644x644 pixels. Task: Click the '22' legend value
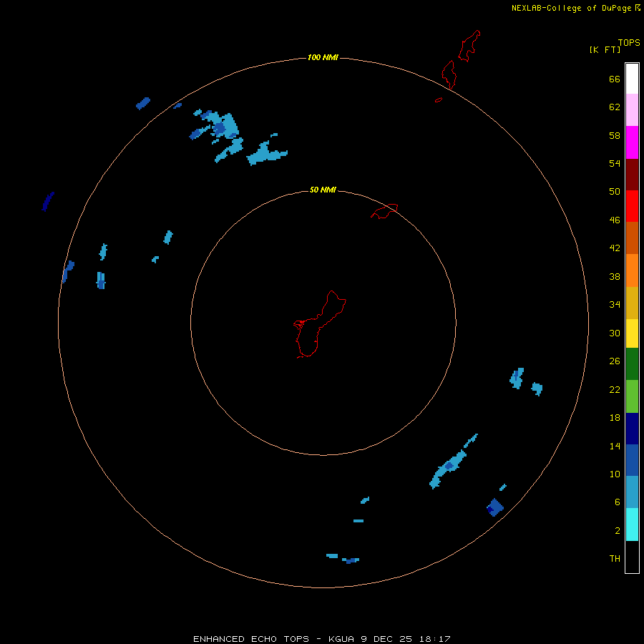(x=615, y=389)
